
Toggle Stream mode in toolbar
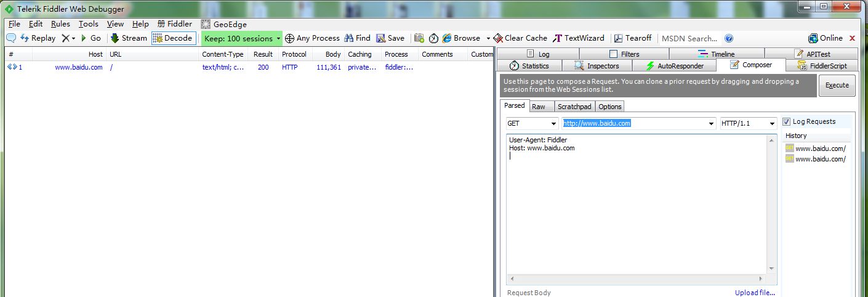[x=129, y=38]
